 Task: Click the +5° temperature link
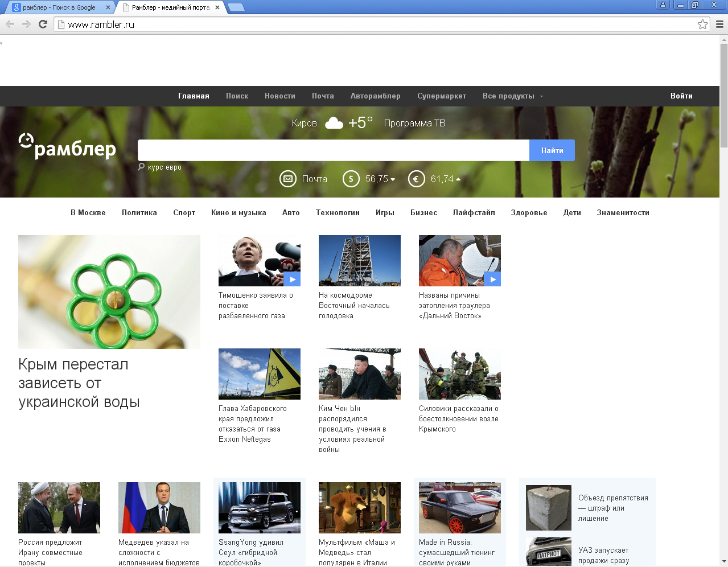360,122
